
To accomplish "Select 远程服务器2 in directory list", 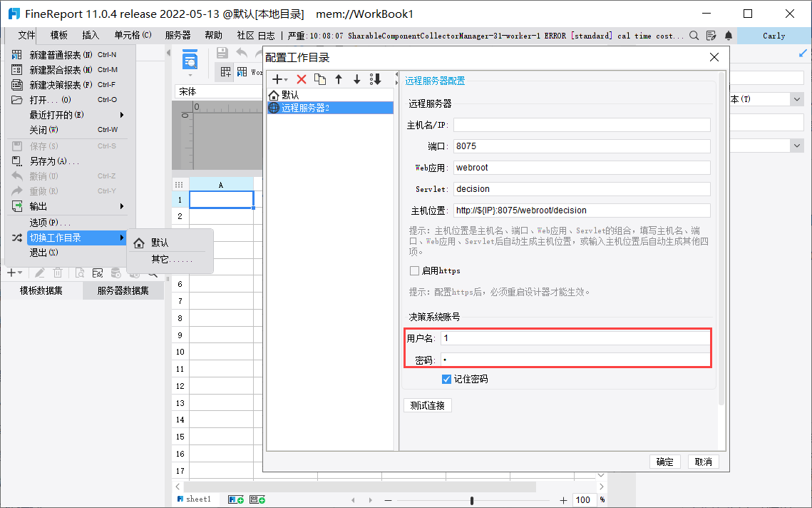I will [330, 108].
